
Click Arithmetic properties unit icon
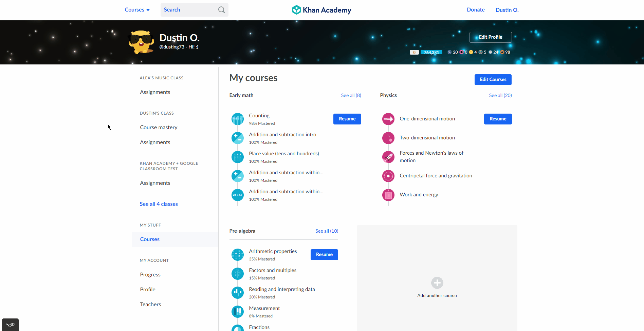[238, 255]
